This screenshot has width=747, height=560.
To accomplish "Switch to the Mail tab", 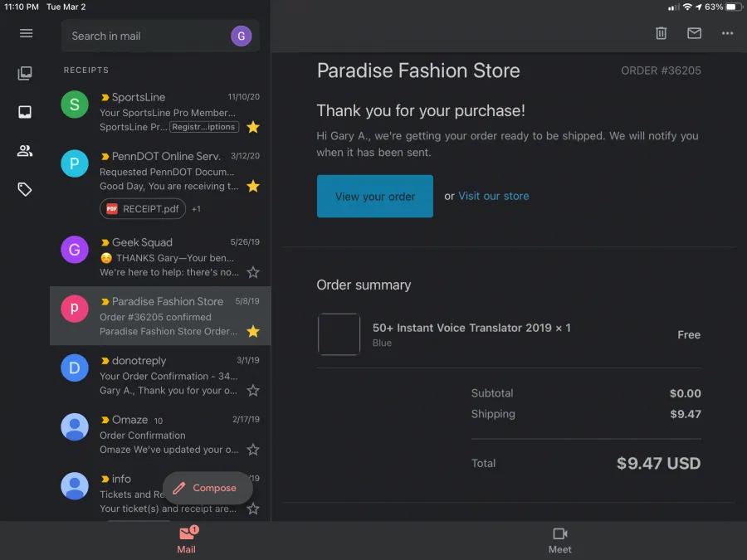I will point(187,540).
